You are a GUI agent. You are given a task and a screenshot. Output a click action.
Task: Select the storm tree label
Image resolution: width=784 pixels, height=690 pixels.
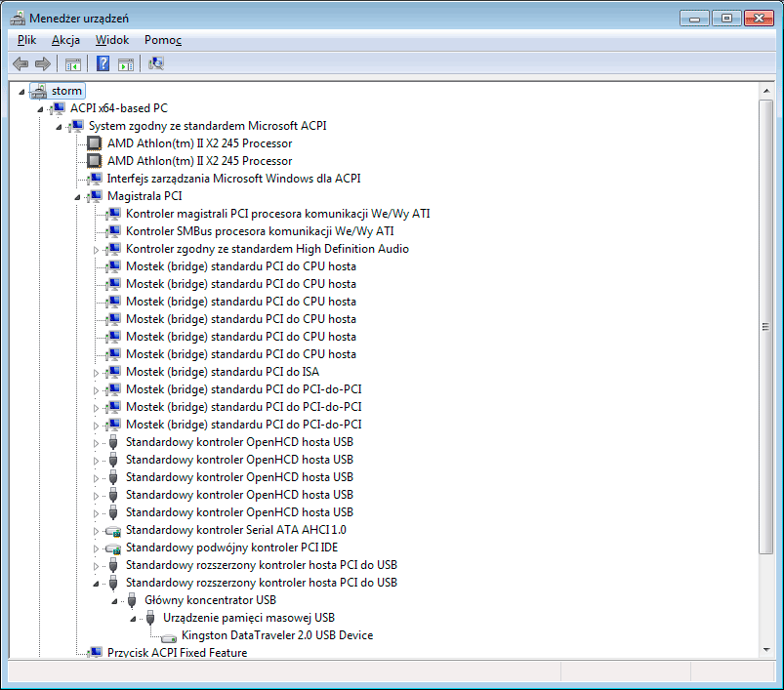click(x=66, y=91)
